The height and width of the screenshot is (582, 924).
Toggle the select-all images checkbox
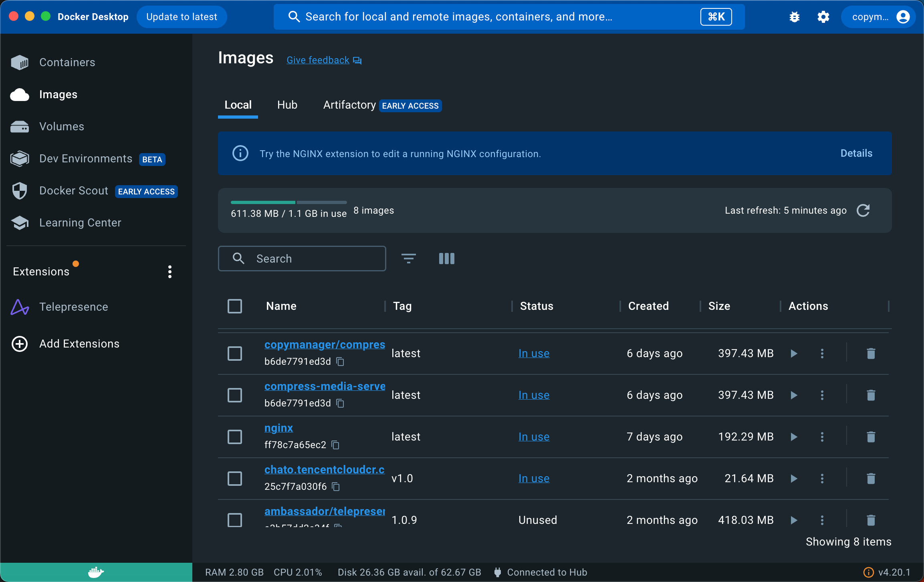point(235,306)
